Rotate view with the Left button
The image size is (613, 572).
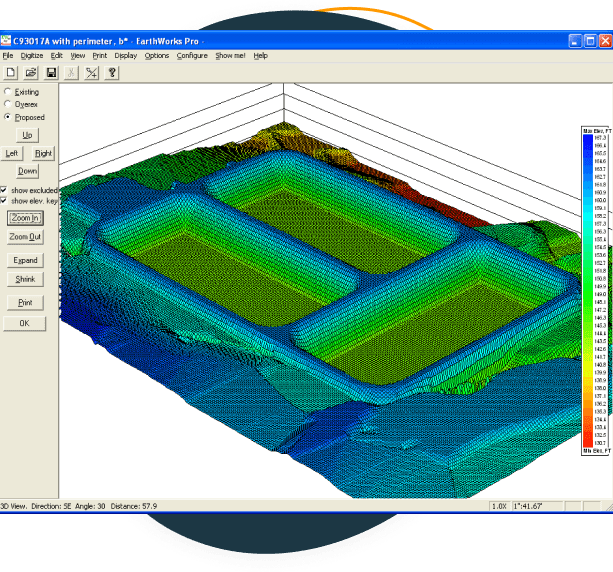[x=12, y=153]
